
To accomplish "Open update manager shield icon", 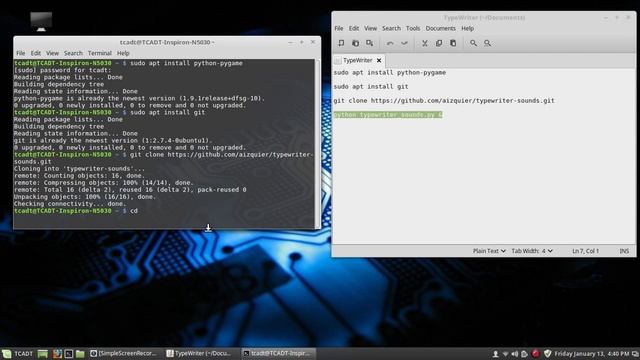I will click(547, 353).
